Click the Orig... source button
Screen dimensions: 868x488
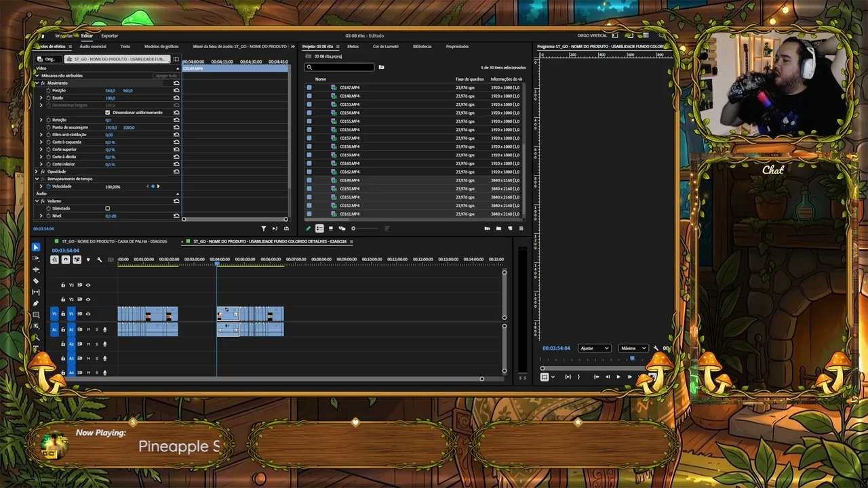coord(47,59)
